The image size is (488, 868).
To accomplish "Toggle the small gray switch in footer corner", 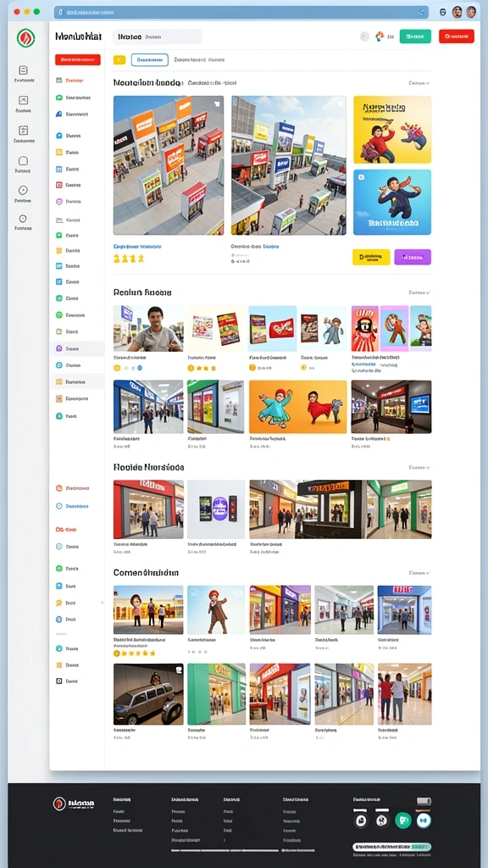I will coord(424,801).
